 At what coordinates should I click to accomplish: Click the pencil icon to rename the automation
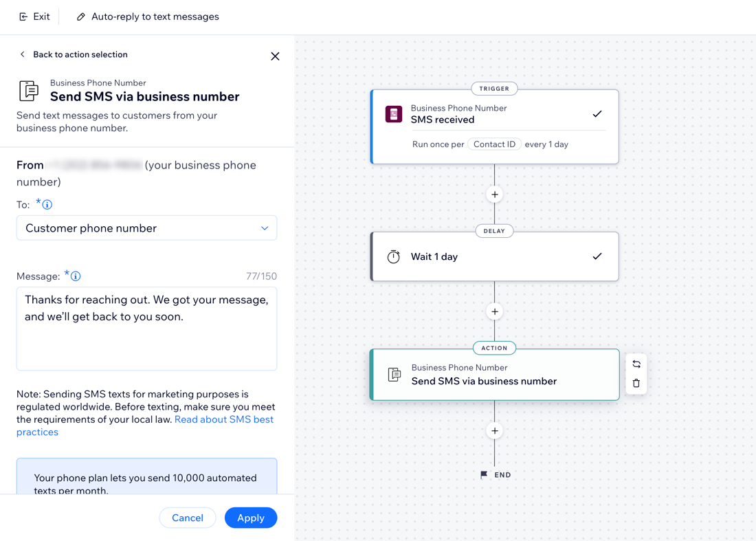coord(81,17)
